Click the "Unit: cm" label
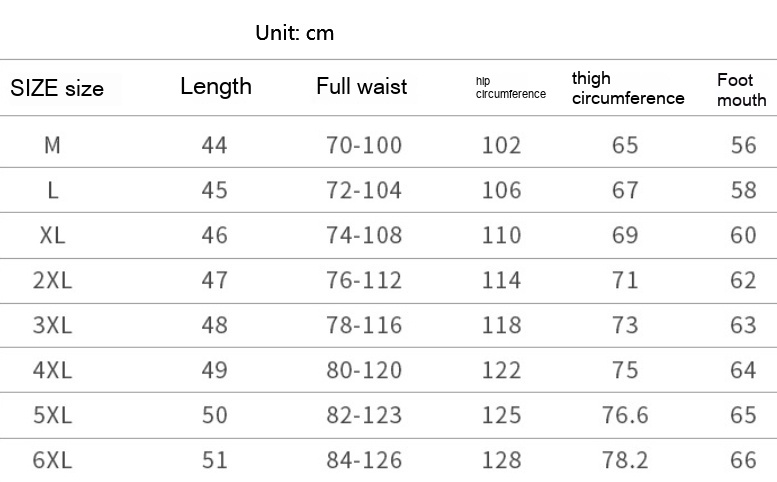 [294, 34]
